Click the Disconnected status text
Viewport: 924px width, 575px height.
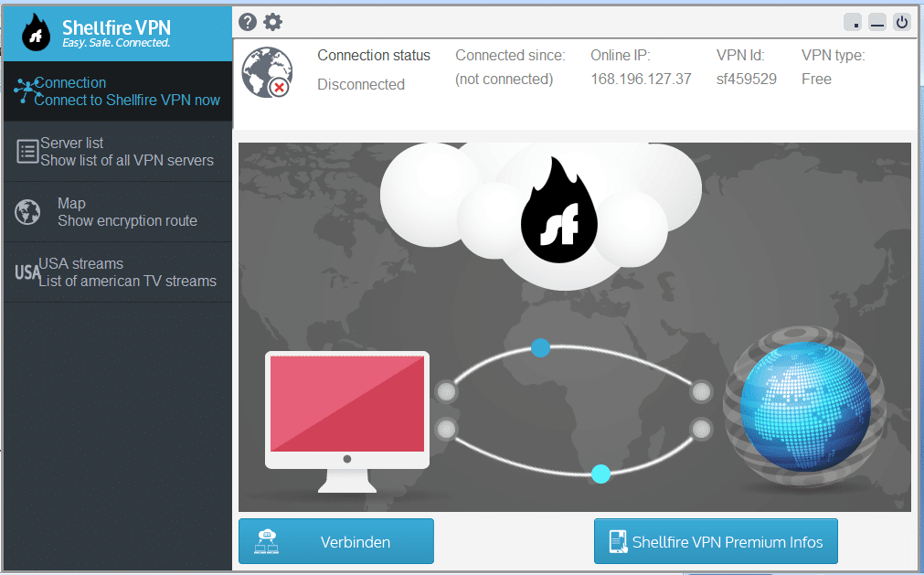click(361, 84)
